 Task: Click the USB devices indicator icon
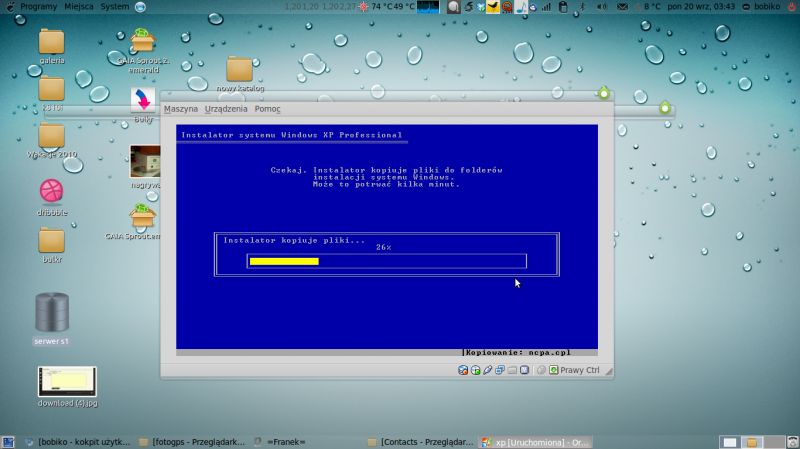pyautogui.click(x=488, y=370)
